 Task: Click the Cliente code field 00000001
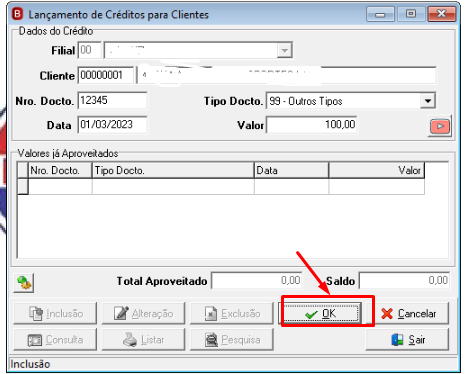tap(106, 75)
